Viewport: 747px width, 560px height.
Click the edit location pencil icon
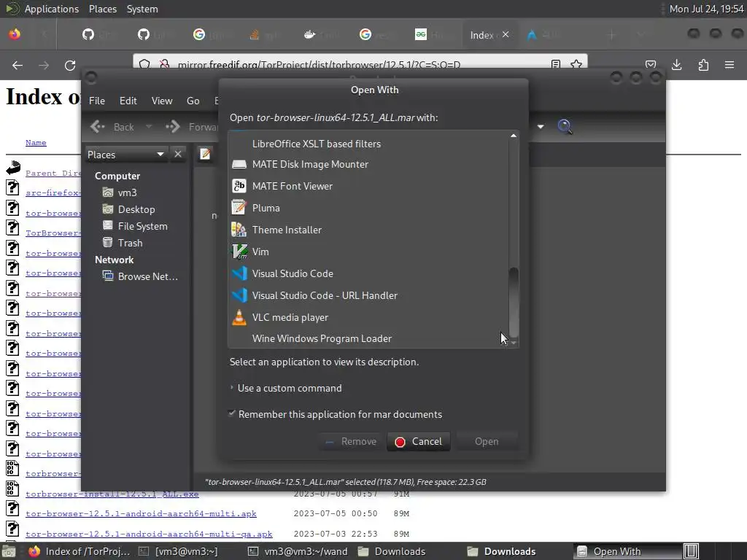[x=205, y=155]
